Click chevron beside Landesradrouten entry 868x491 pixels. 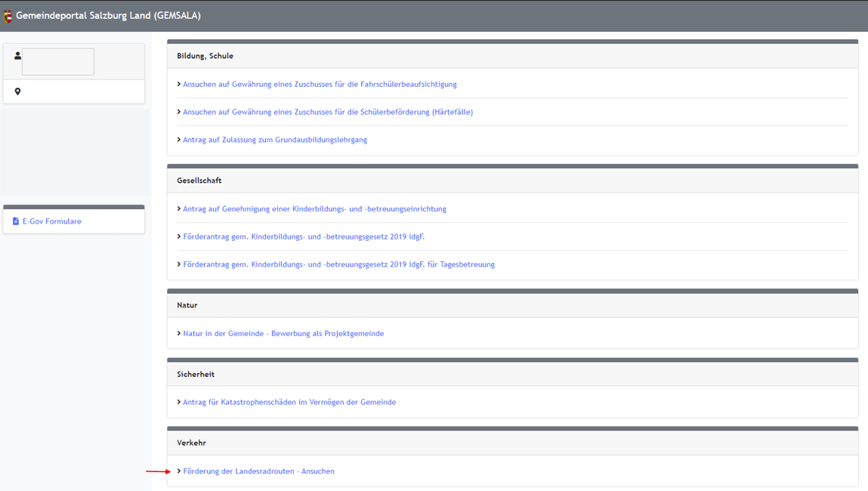(179, 471)
